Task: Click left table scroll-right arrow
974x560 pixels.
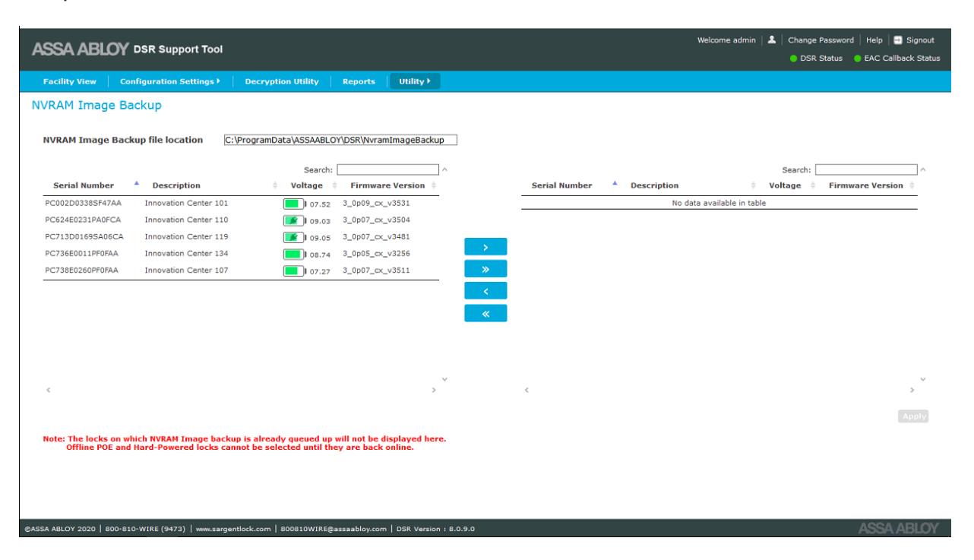Action: click(435, 390)
